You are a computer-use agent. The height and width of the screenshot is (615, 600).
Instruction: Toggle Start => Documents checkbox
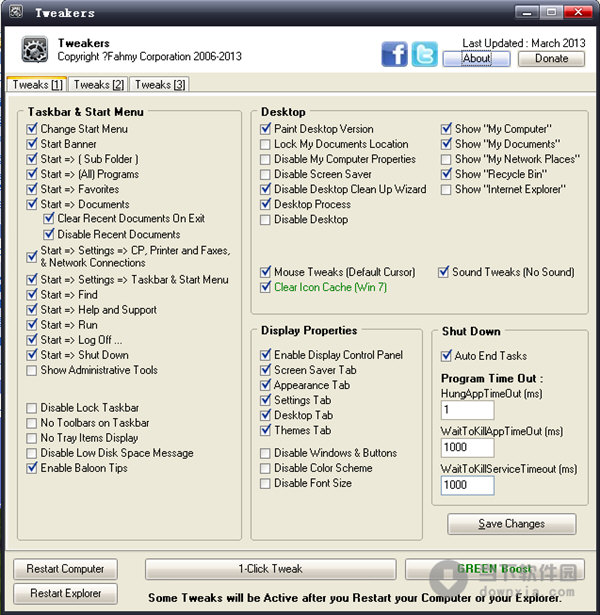pos(32,204)
